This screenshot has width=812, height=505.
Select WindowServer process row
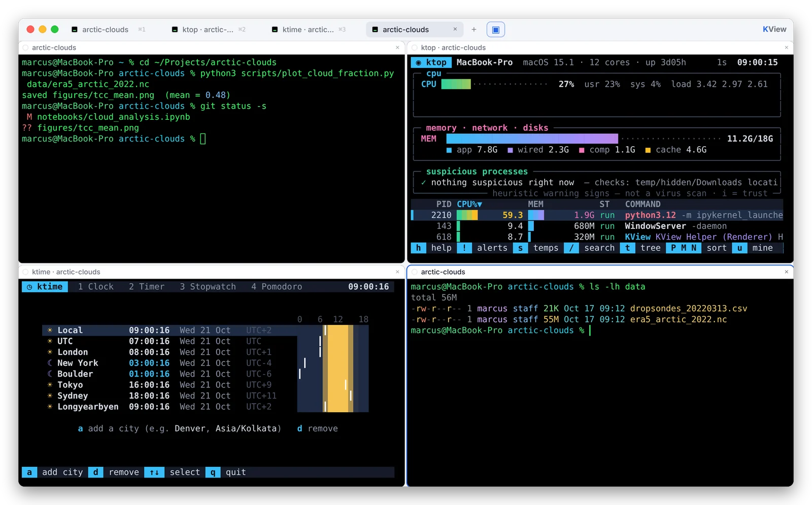597,226
